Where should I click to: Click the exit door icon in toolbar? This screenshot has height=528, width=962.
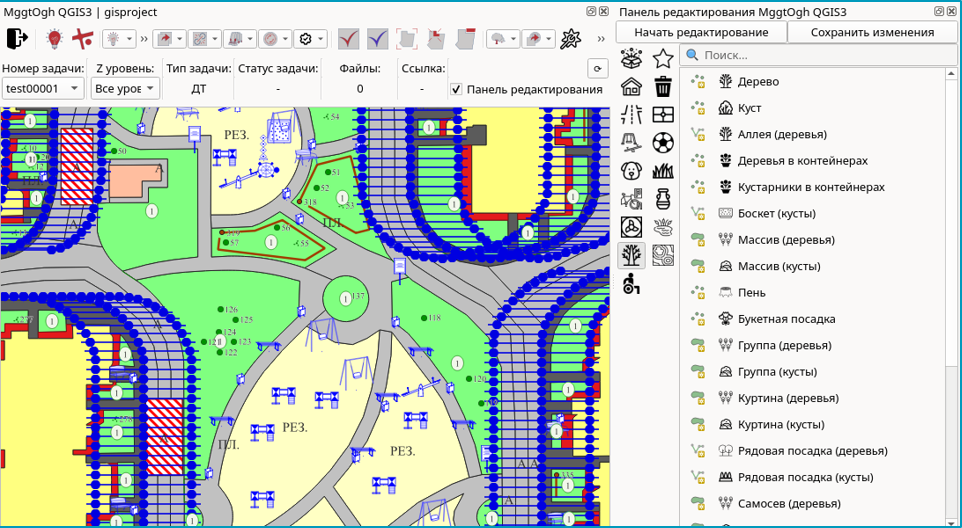(17, 39)
